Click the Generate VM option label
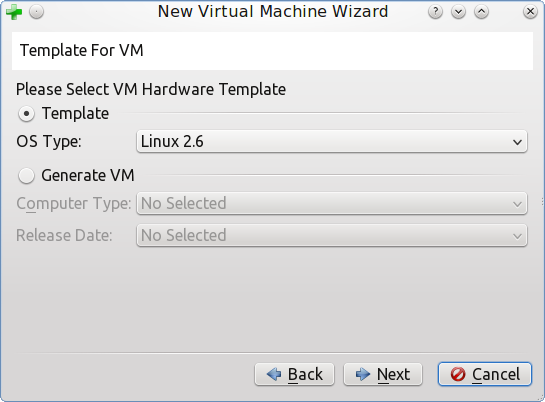Screen dimensions: 545x402 [88, 175]
